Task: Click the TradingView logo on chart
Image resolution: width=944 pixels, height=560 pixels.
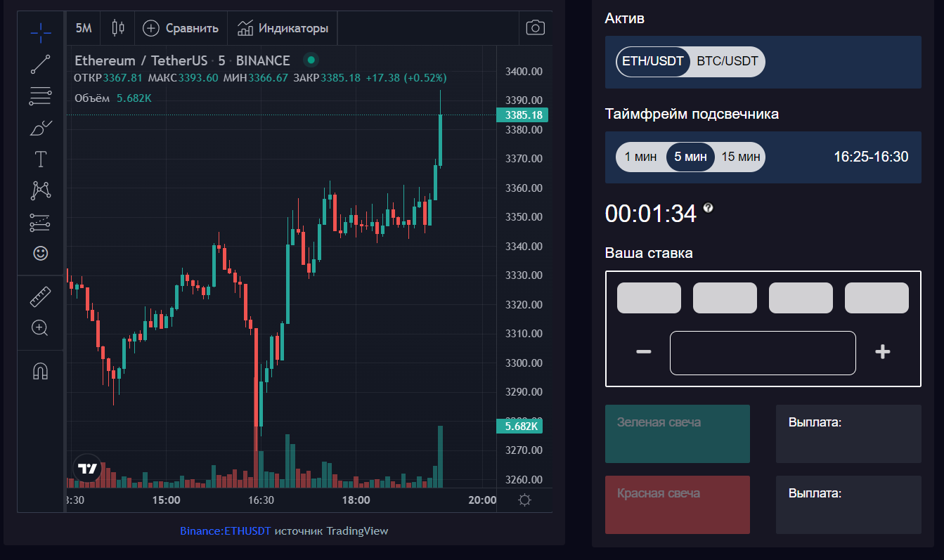Action: [x=88, y=468]
